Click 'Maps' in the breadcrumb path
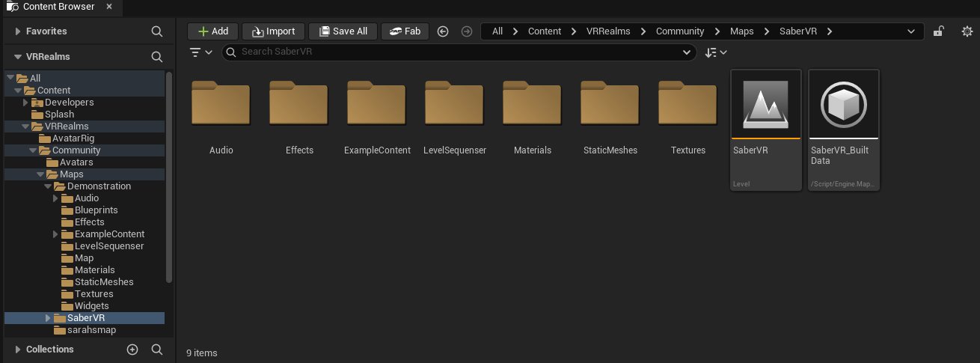This screenshot has height=363, width=980. coord(742,31)
